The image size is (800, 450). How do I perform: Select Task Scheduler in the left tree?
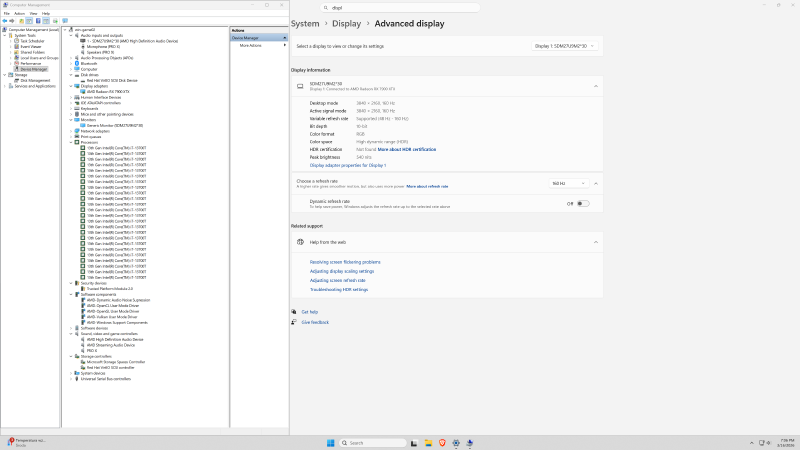[x=32, y=41]
